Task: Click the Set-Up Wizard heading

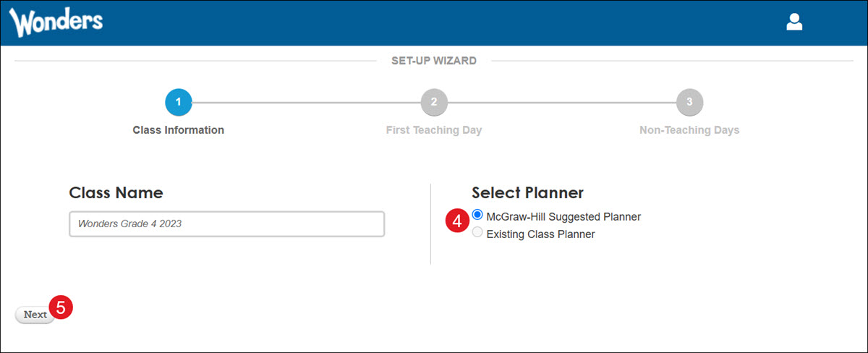Action: (434, 61)
